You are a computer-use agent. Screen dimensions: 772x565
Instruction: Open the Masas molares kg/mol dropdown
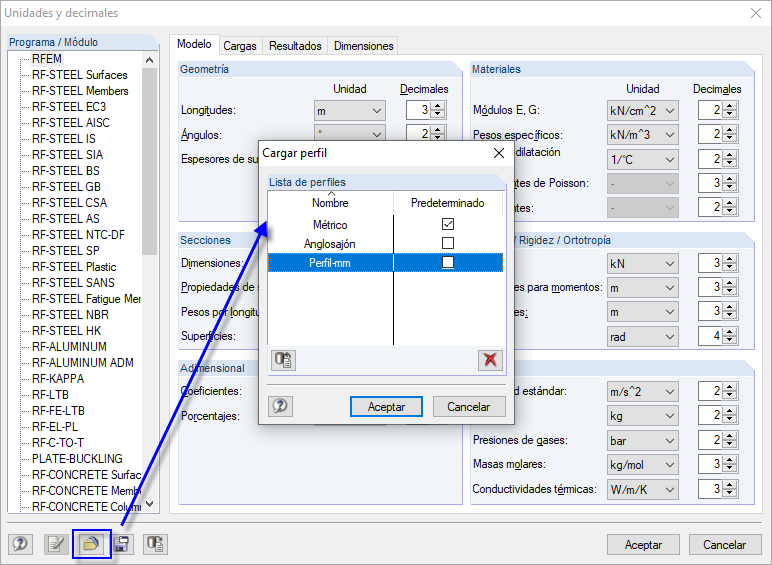click(643, 465)
